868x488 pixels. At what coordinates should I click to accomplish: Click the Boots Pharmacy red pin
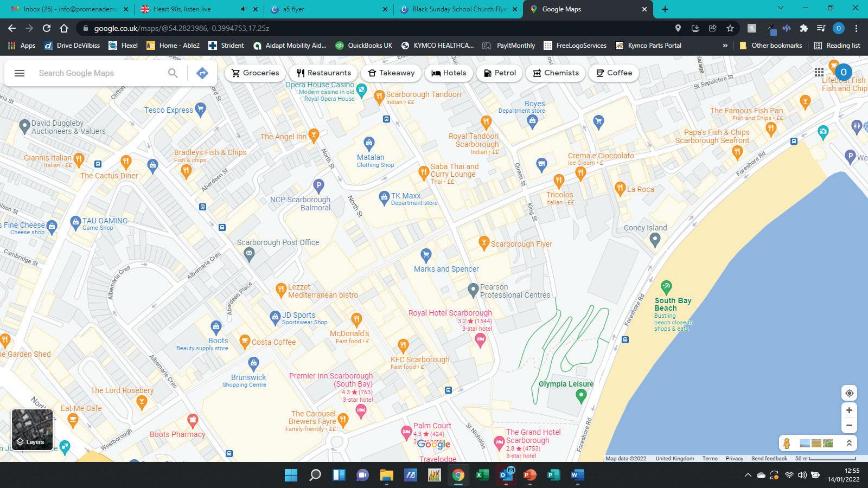pos(193,421)
